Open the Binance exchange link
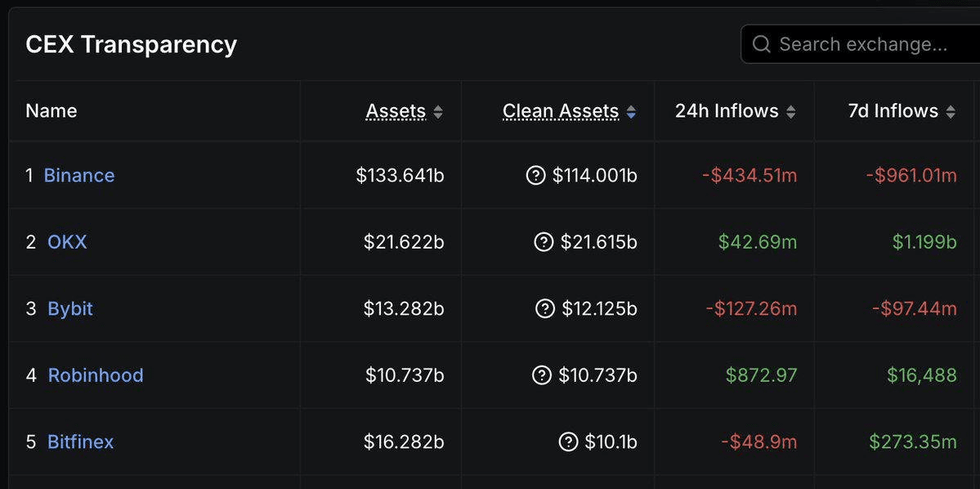 point(79,175)
